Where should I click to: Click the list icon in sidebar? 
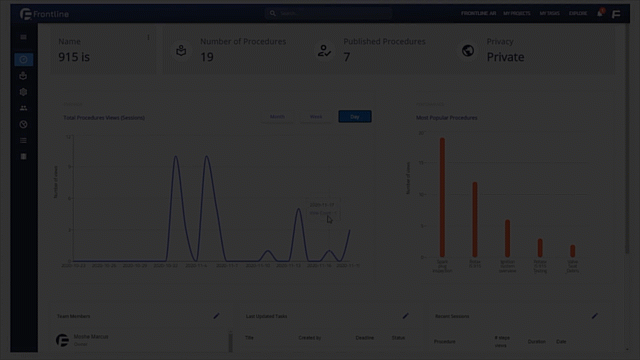click(x=23, y=140)
